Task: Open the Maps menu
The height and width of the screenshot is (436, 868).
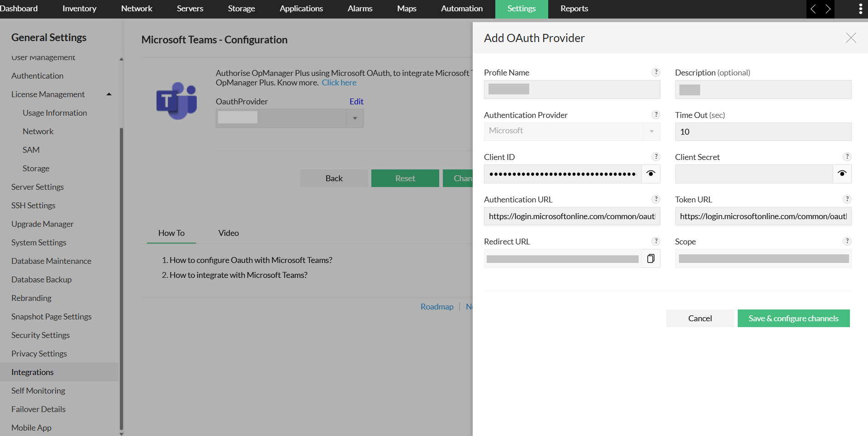Action: [x=407, y=9]
